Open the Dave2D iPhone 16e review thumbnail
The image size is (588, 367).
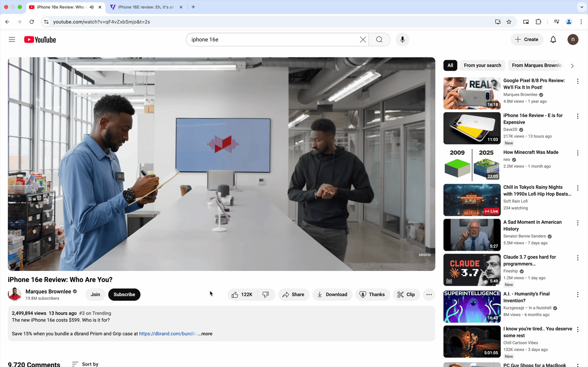click(472, 128)
